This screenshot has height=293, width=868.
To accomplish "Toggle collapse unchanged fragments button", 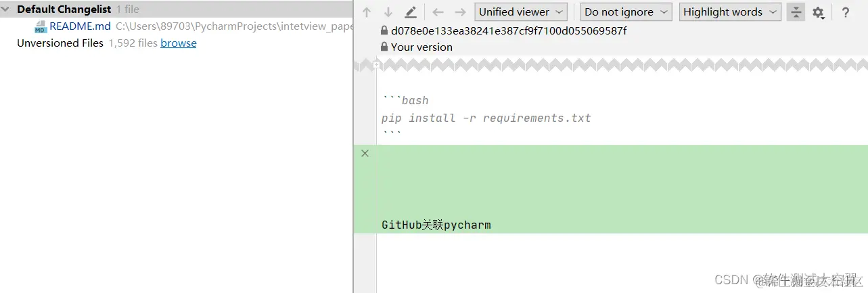I will tap(796, 12).
